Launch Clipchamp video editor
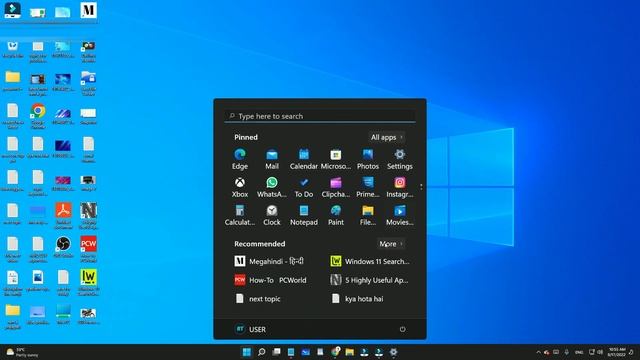 click(336, 187)
